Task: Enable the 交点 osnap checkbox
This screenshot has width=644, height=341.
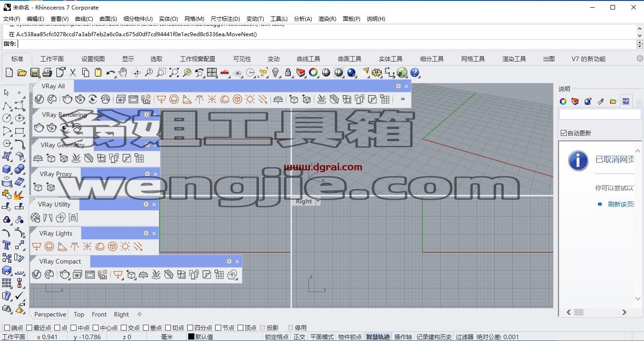Action: [x=124, y=327]
